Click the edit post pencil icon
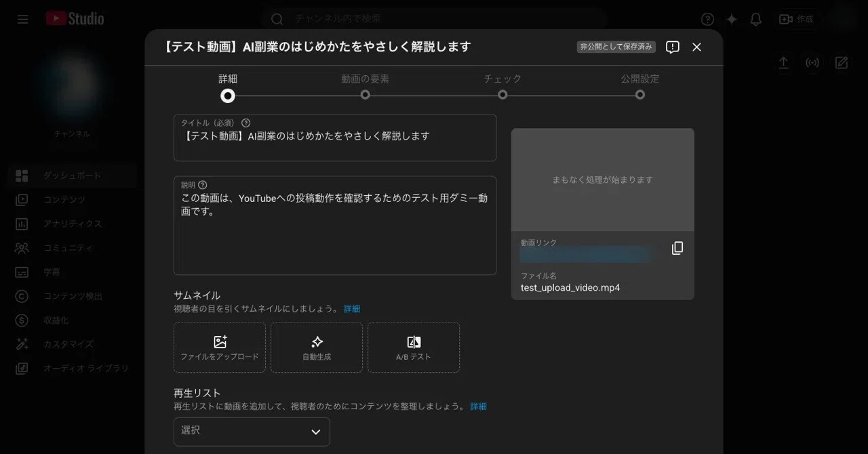Viewport: 868px width, 454px height. click(x=842, y=63)
